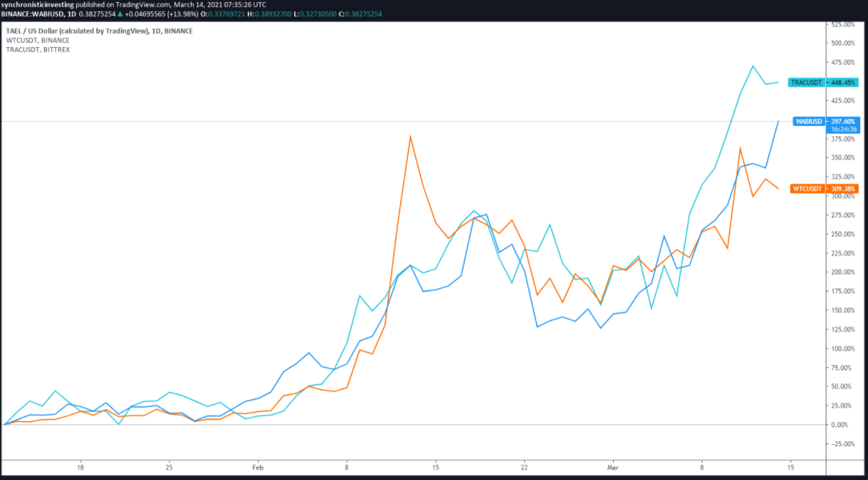Click the 175.00% price axis label
868x480 pixels.
843,291
